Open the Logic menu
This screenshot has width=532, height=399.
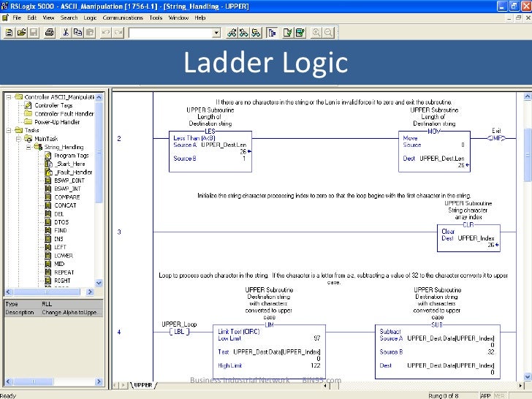click(90, 18)
